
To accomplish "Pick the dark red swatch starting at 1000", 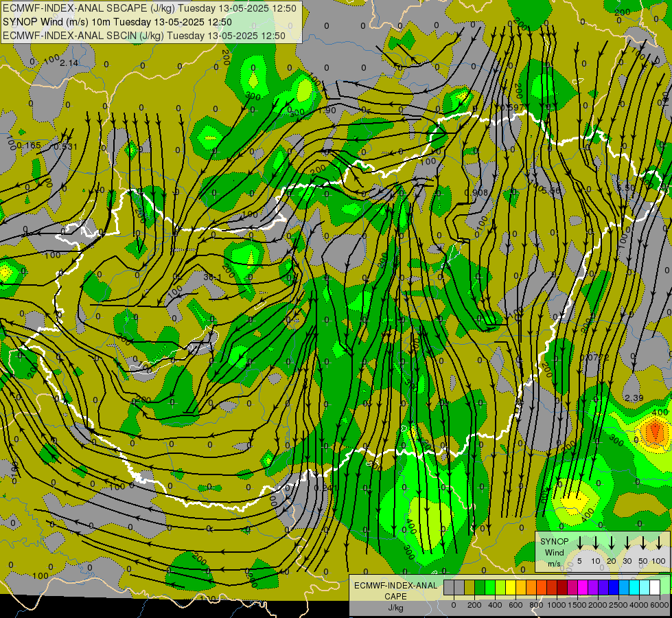I will (562, 587).
